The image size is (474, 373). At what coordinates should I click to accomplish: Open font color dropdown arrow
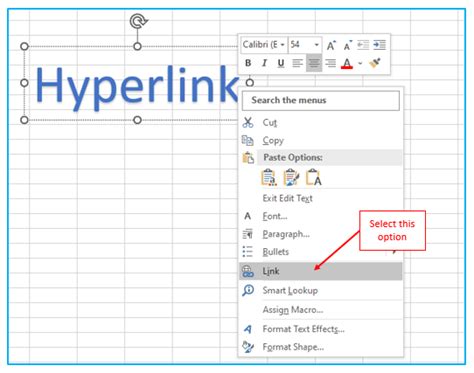[360, 63]
